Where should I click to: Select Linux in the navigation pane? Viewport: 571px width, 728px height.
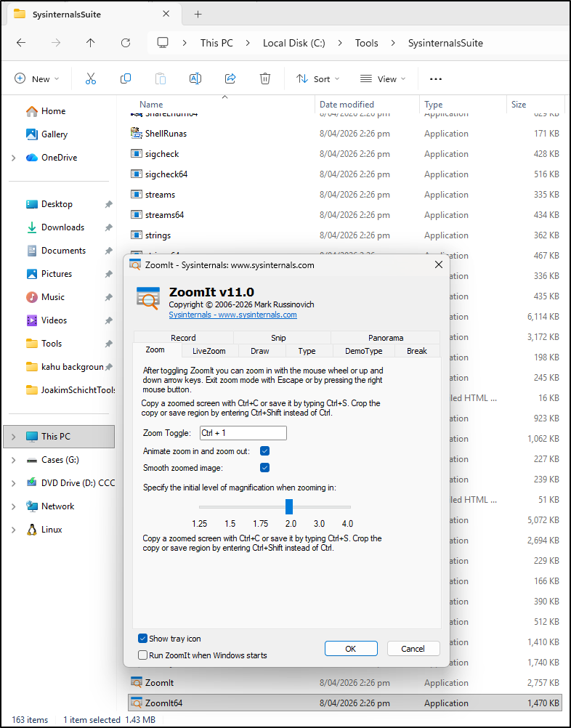tap(44, 529)
